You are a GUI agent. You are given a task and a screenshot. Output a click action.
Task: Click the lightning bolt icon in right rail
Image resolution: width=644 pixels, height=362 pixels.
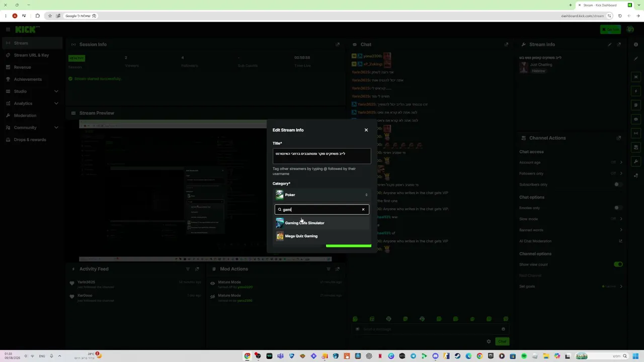point(636,91)
